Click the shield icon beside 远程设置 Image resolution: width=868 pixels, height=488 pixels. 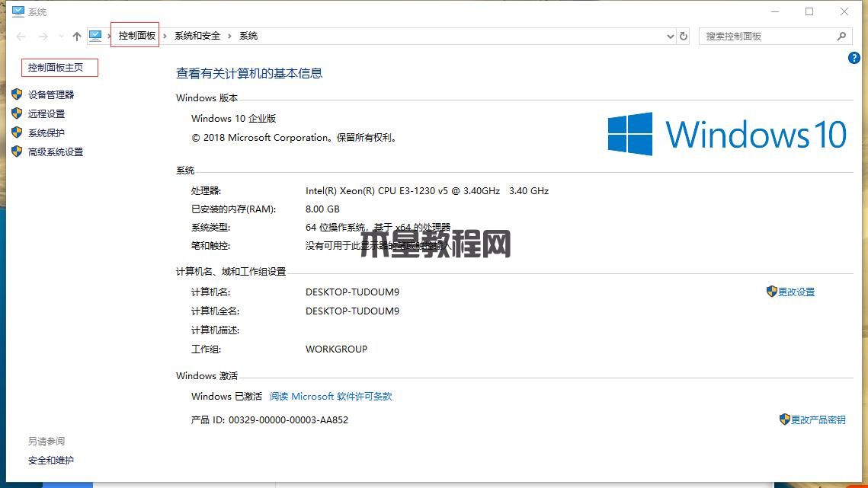[17, 113]
